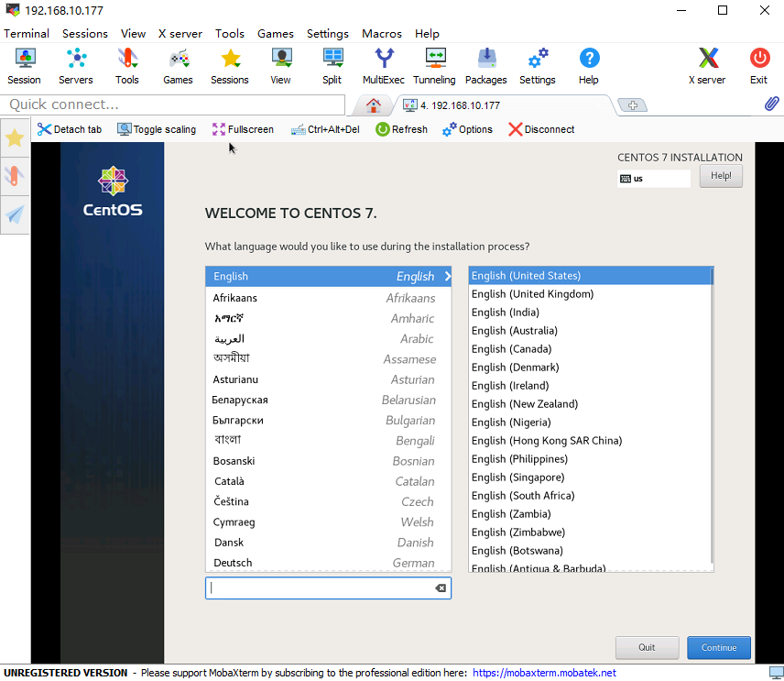
Task: Click the monitor icon in status bar
Action: coord(776,673)
